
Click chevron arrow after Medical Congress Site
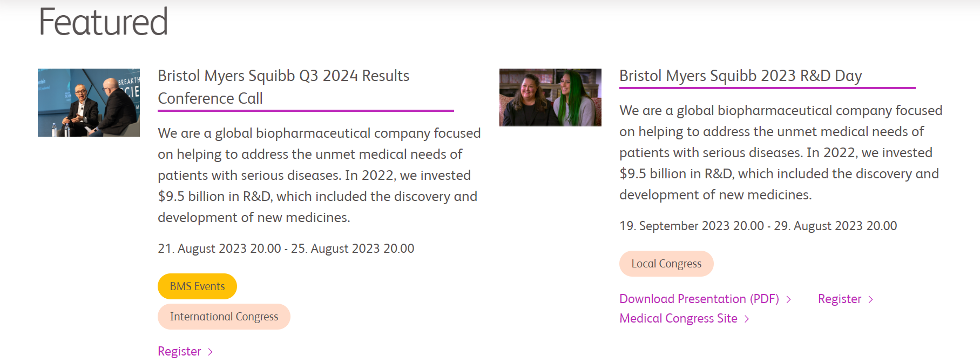[x=747, y=319]
